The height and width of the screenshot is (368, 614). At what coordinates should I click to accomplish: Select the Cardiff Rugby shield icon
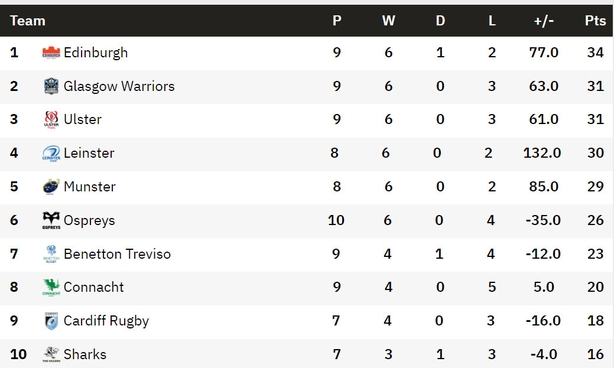click(x=51, y=321)
